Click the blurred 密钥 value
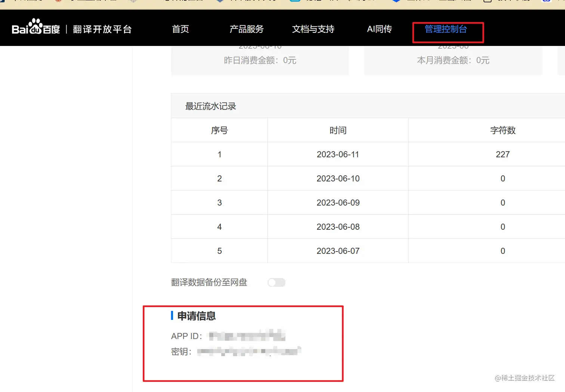 (x=249, y=351)
